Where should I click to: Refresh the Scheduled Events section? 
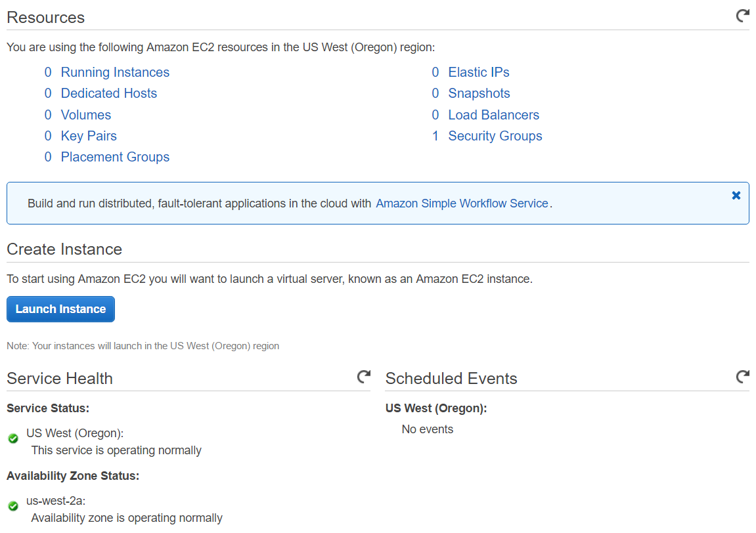(742, 376)
